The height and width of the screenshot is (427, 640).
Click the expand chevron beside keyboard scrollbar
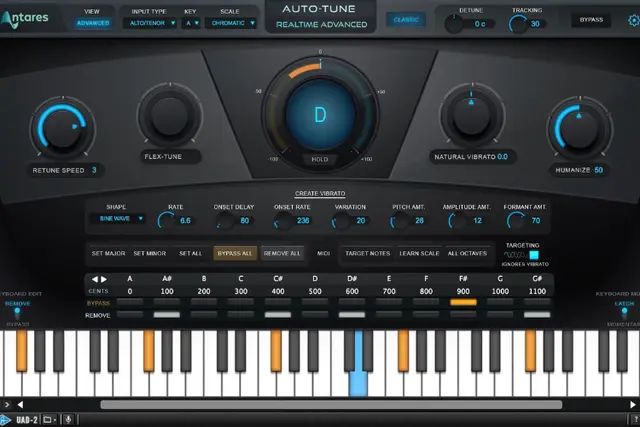pyautogui.click(x=7, y=405)
